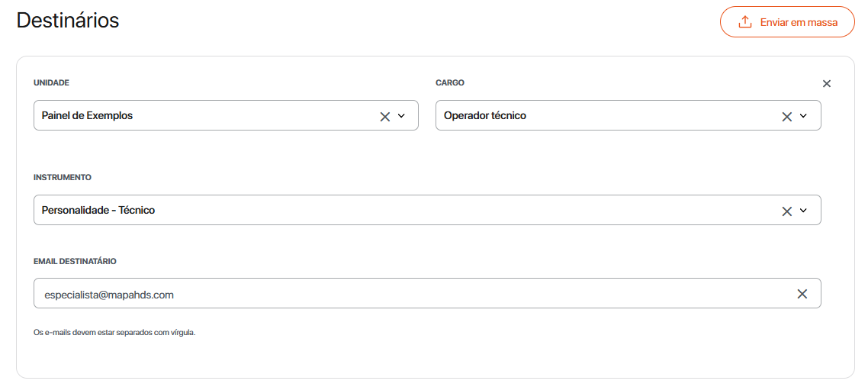Screen dimensions: 868x387
Task: Remove the recipient card with top-right X
Action: tap(827, 84)
